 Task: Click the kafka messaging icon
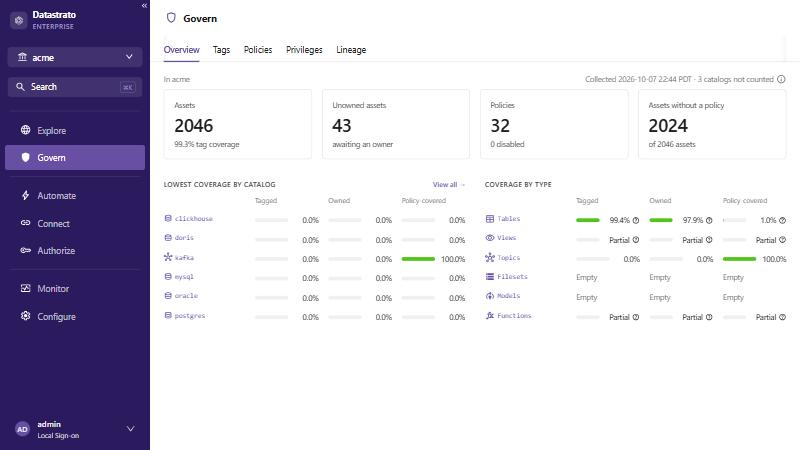click(x=168, y=257)
